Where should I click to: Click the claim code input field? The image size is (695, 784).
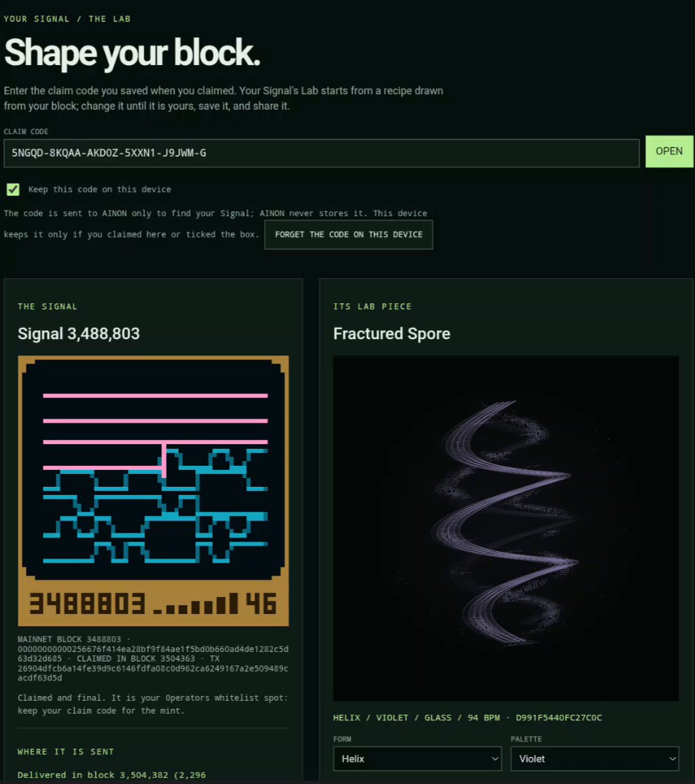[321, 153]
